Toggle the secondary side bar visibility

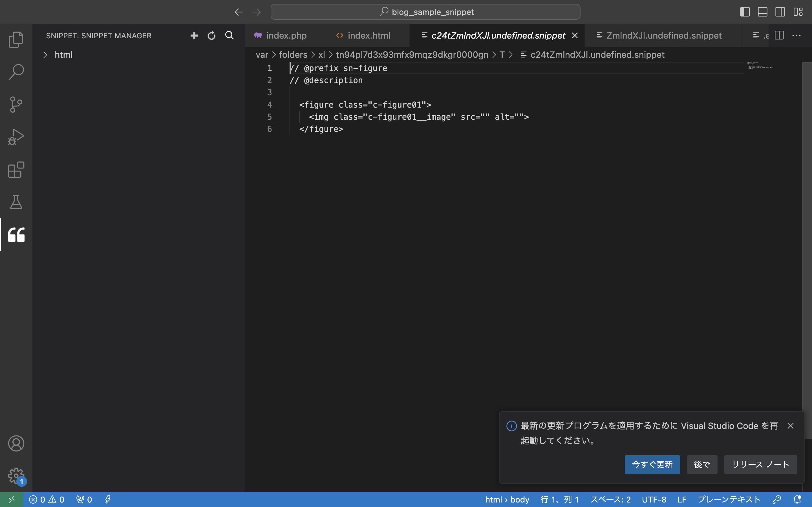[x=780, y=12]
